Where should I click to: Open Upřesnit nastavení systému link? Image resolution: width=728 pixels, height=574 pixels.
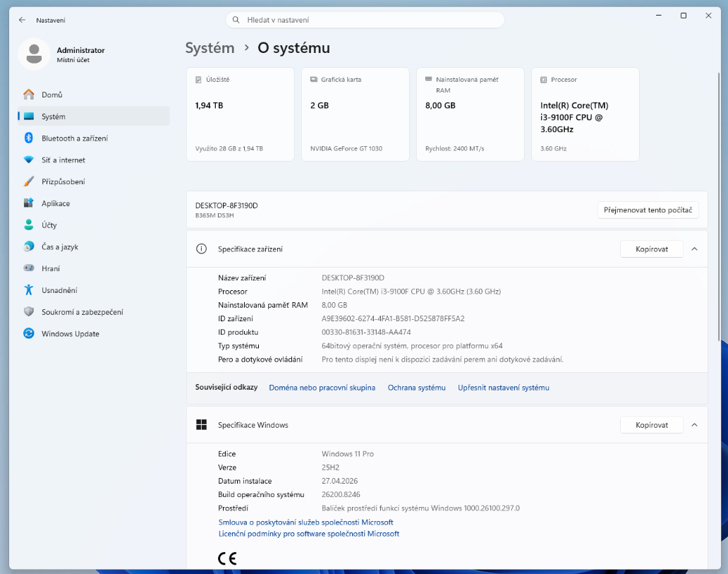[503, 388]
